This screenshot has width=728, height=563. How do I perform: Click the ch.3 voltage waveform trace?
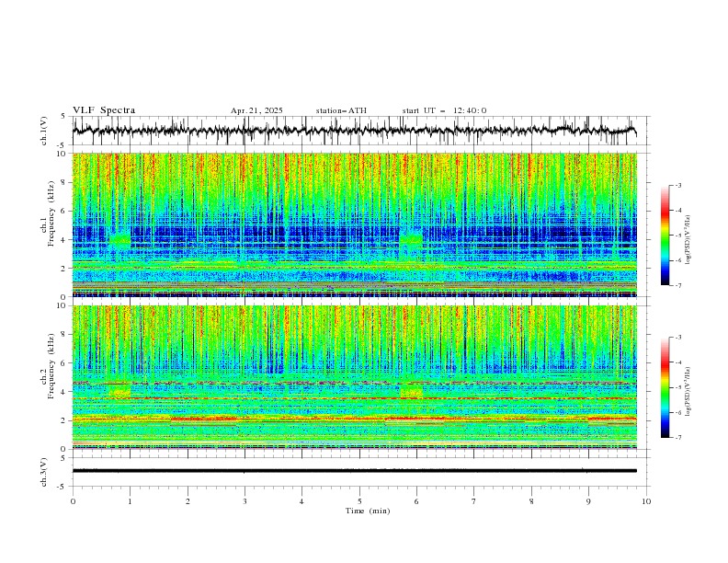(x=354, y=471)
